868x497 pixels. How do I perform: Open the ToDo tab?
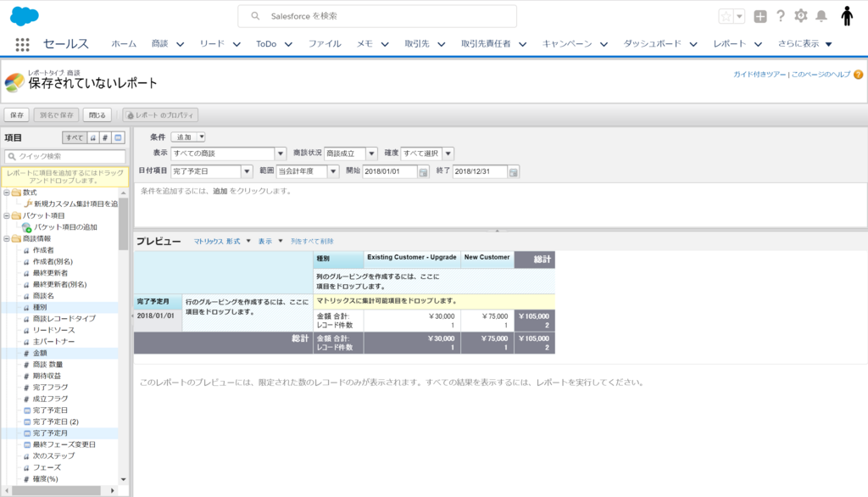(266, 44)
